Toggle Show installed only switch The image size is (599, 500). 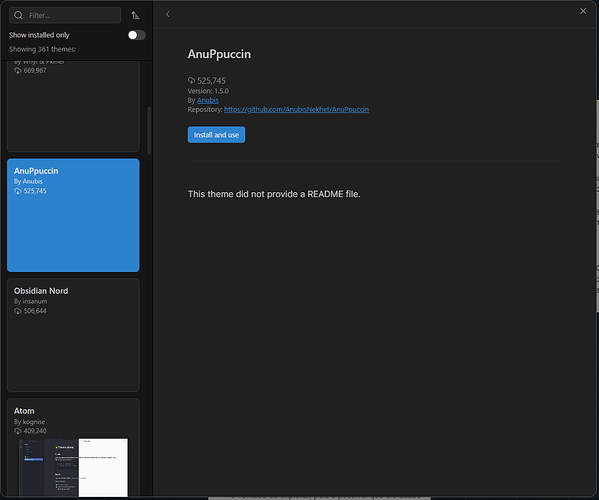137,35
